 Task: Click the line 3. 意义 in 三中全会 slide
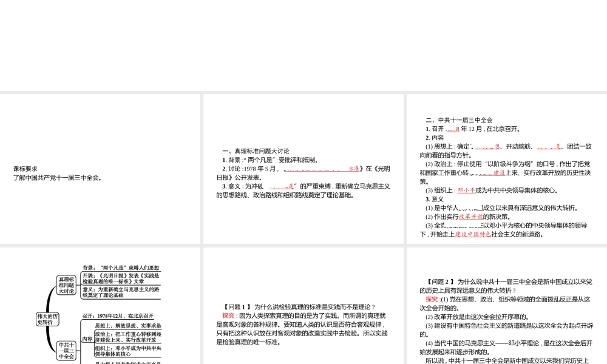pos(435,199)
